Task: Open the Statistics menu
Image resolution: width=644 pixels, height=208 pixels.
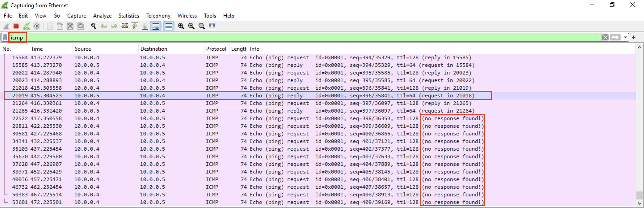Action: 129,15
